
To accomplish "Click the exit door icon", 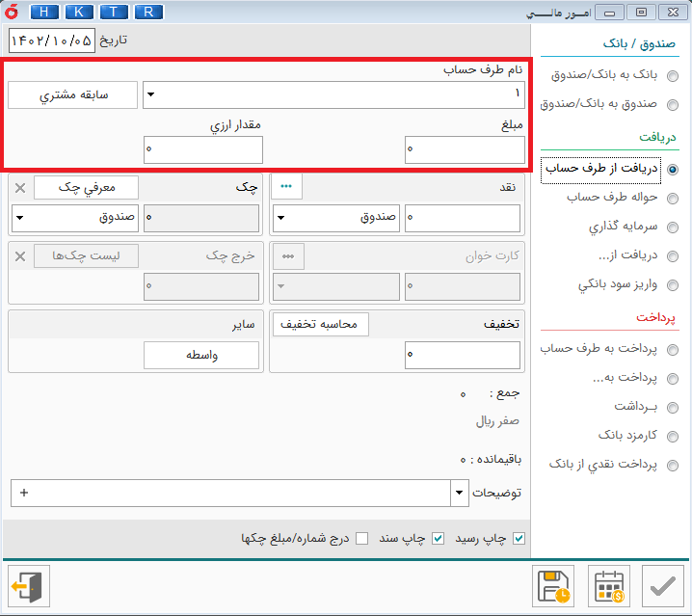I will [28, 585].
